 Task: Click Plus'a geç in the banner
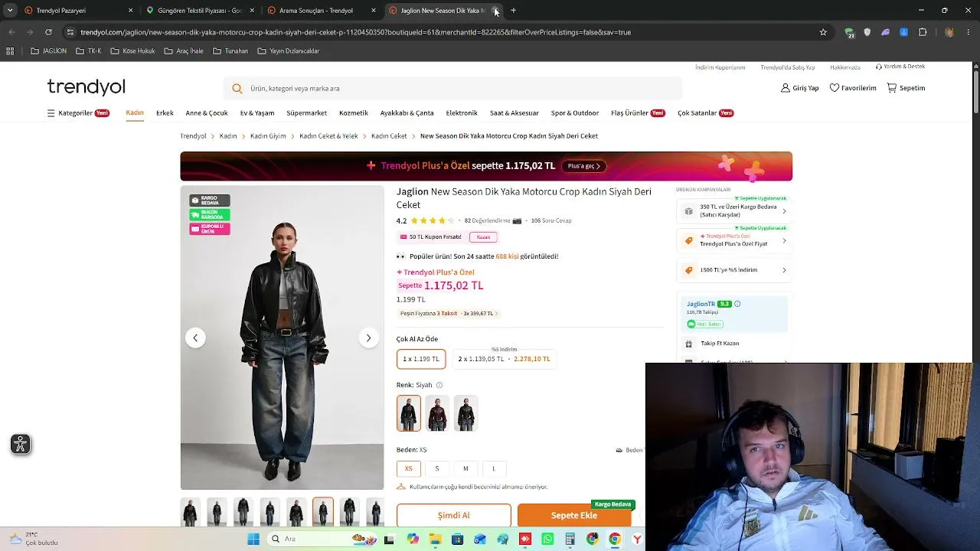coord(585,166)
